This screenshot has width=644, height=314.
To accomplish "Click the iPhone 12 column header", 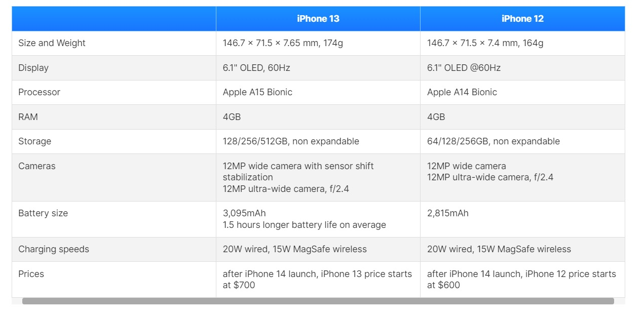I will pyautogui.click(x=522, y=19).
